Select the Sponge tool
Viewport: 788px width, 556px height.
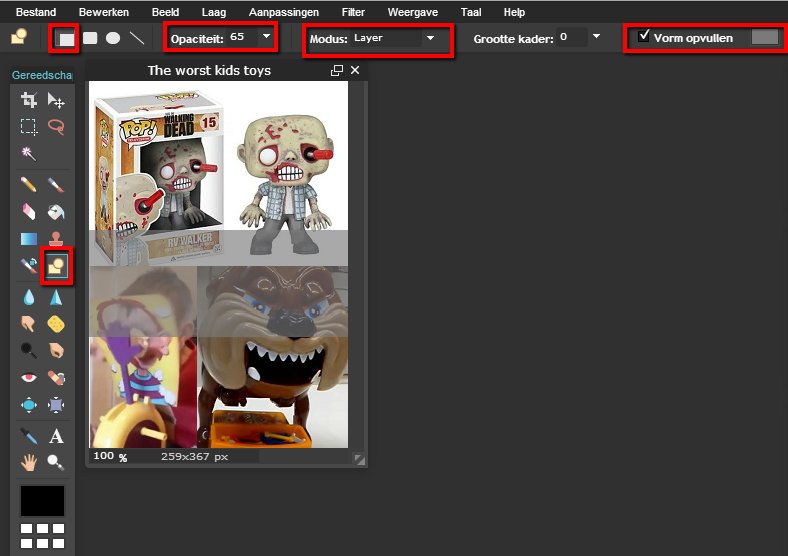coord(56,324)
